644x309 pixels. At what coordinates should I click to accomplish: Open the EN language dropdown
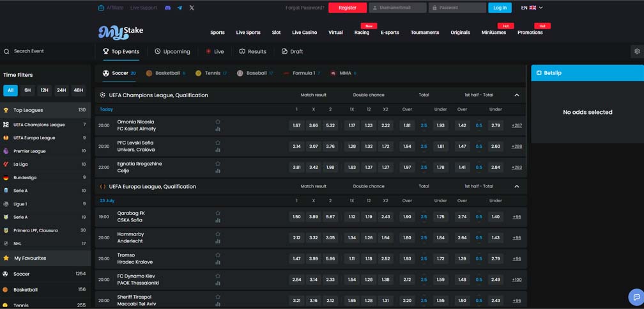(532, 8)
